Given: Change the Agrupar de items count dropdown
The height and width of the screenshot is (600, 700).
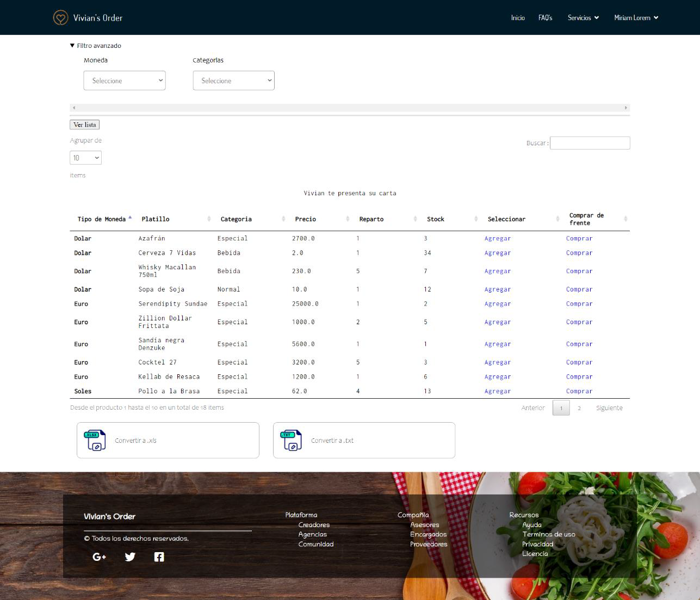Looking at the screenshot, I should point(85,158).
